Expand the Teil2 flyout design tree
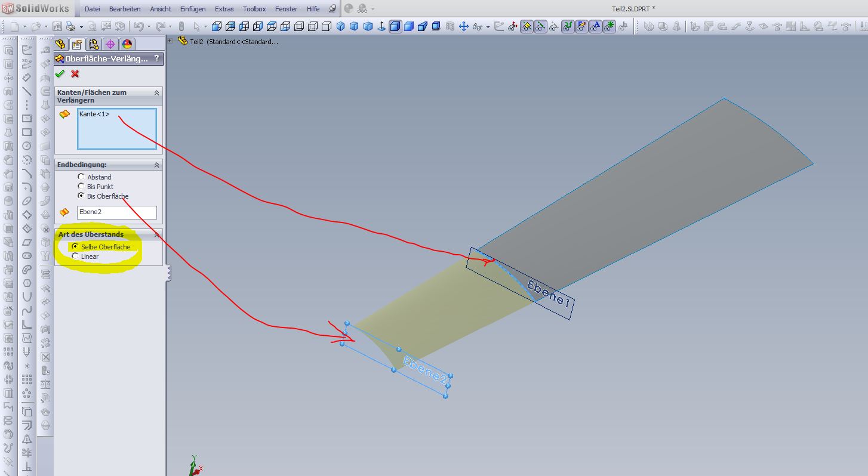 pos(171,42)
